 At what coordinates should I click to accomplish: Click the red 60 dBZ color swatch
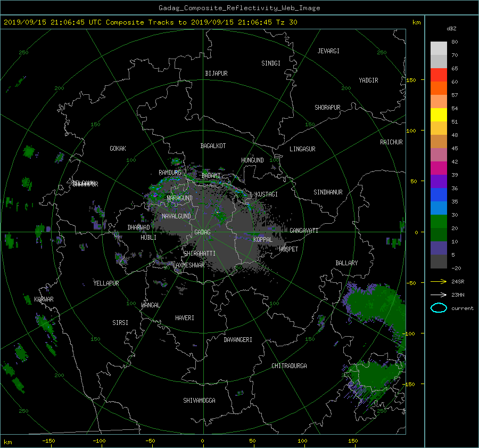point(439,75)
